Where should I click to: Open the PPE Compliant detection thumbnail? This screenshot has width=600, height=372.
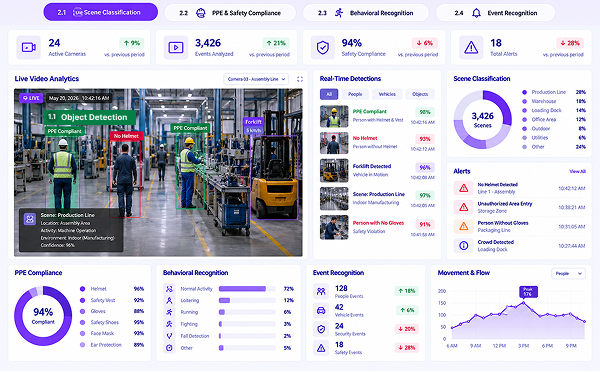tap(334, 116)
